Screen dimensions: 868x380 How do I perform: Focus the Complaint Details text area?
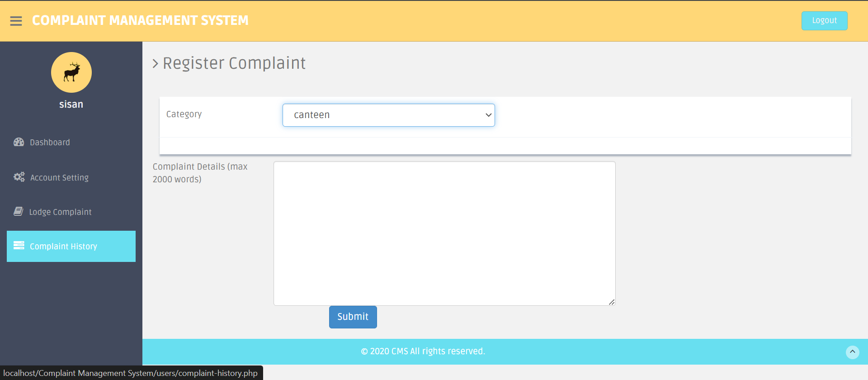(444, 233)
